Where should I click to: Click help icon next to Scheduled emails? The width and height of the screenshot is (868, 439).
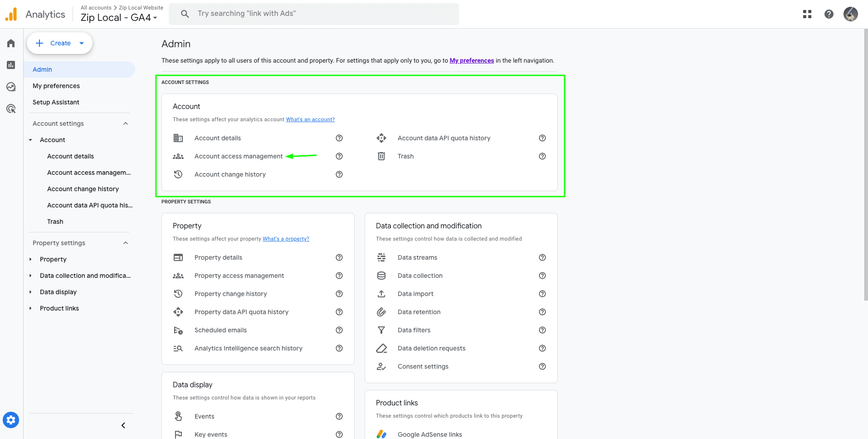click(339, 330)
